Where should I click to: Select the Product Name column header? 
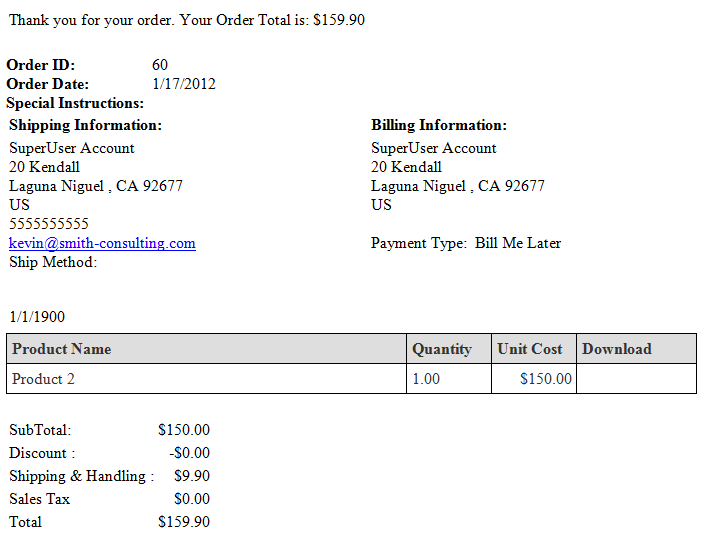206,348
